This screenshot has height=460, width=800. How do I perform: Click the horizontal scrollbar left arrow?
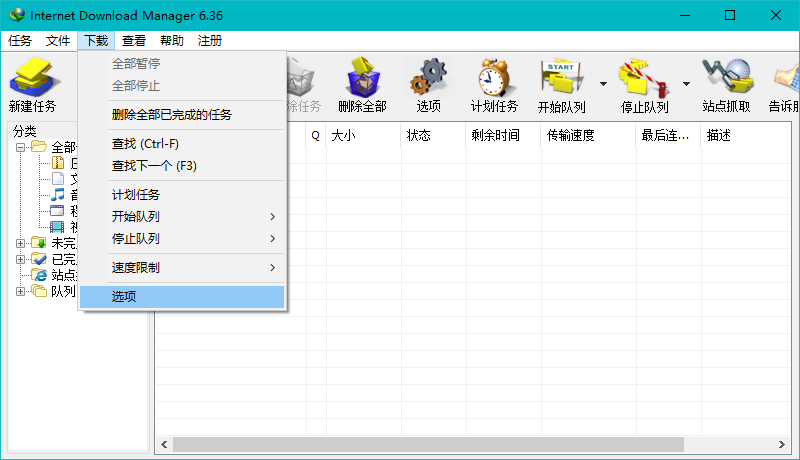[164, 444]
